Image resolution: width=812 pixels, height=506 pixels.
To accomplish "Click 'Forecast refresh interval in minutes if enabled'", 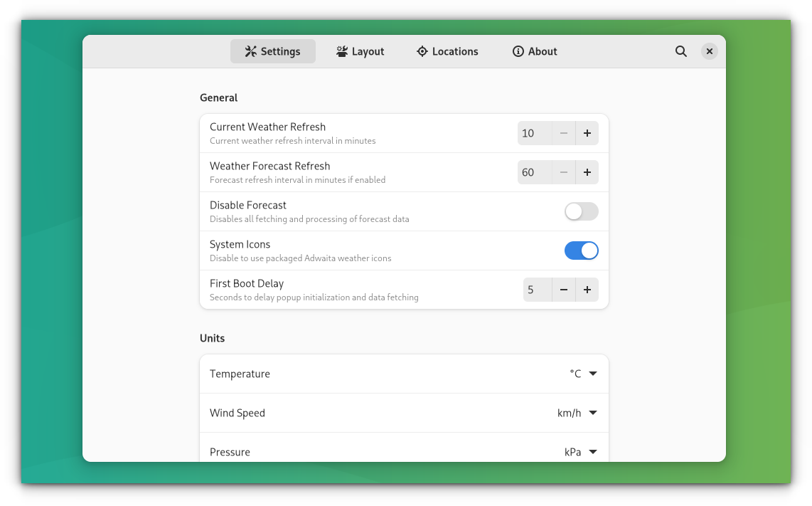I will click(298, 180).
